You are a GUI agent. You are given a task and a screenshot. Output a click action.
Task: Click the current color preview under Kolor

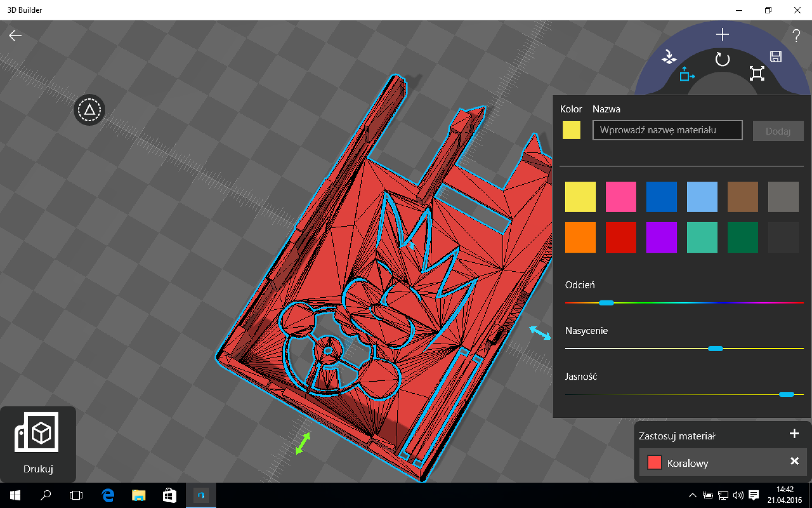click(x=571, y=130)
